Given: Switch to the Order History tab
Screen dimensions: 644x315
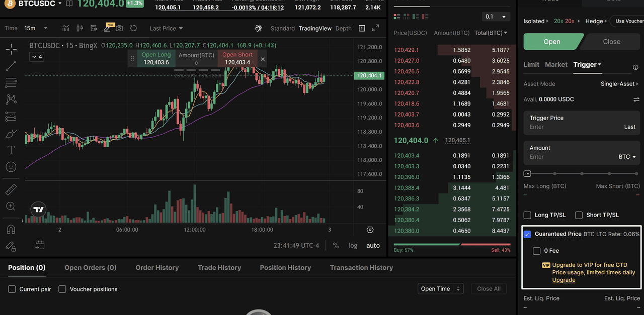Looking at the screenshot, I should click(157, 268).
